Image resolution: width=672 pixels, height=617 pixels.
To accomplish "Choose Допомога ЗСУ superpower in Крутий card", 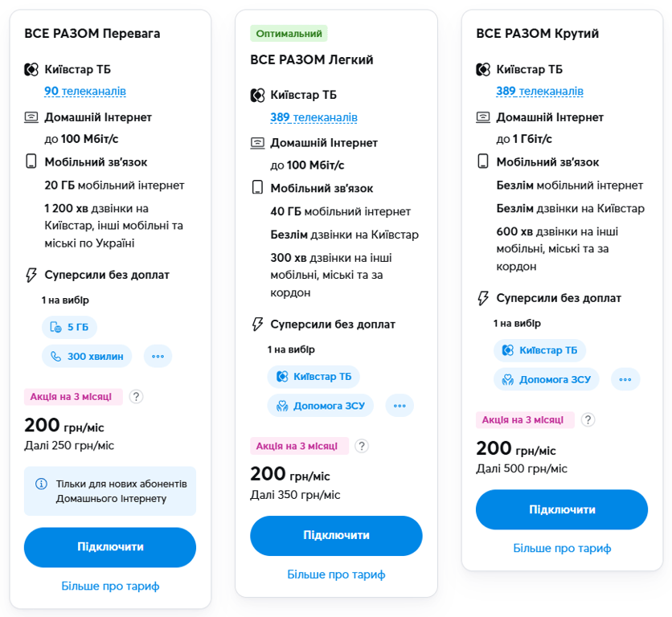I will [547, 379].
